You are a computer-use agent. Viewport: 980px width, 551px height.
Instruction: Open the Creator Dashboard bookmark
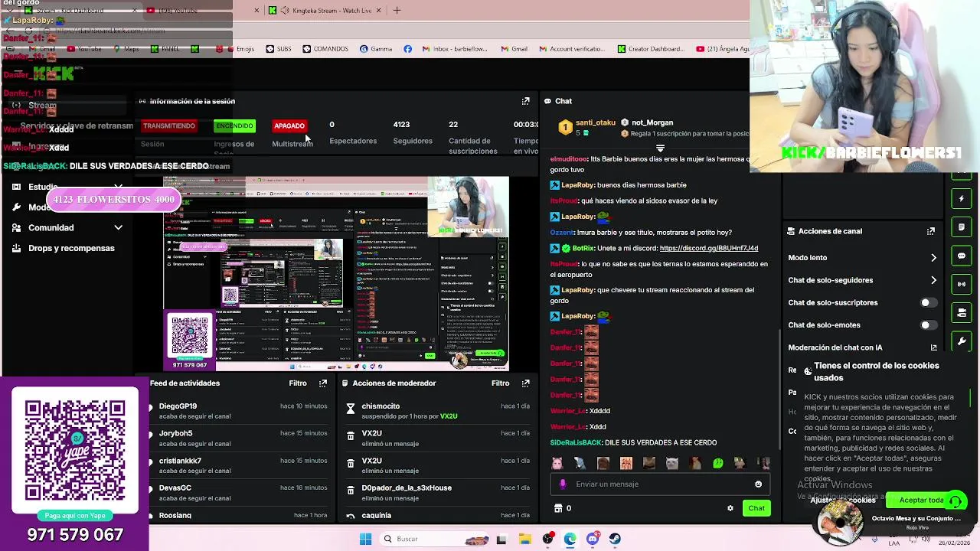point(651,49)
